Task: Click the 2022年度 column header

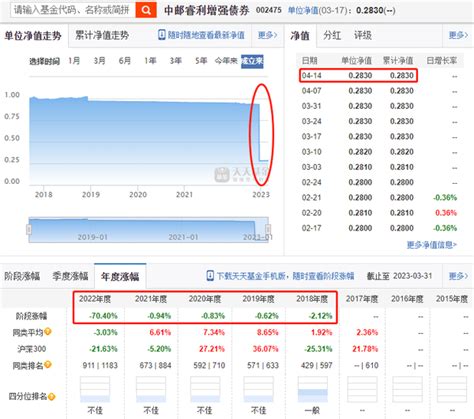Action: [x=95, y=299]
